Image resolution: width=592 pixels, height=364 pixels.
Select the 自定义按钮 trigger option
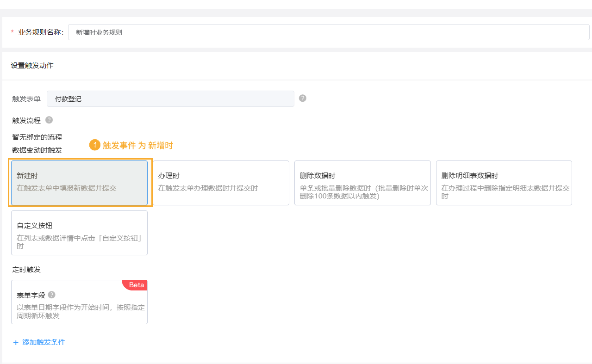[x=79, y=233]
